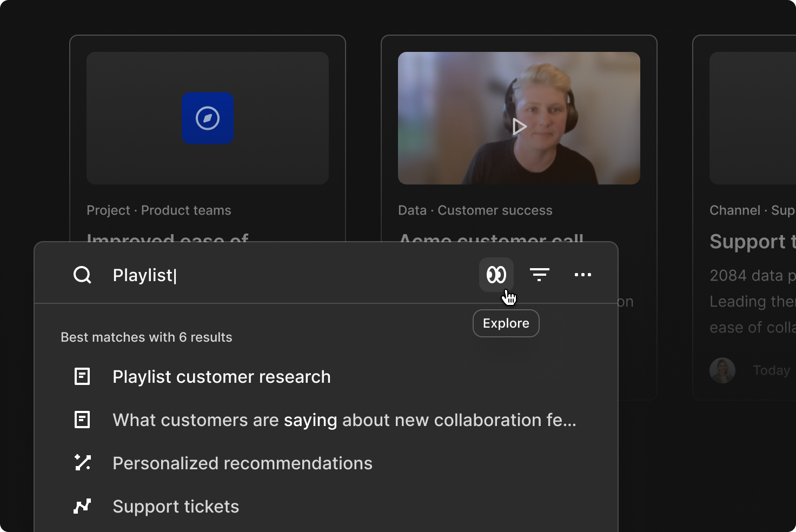Click the Support channel title

752,241
